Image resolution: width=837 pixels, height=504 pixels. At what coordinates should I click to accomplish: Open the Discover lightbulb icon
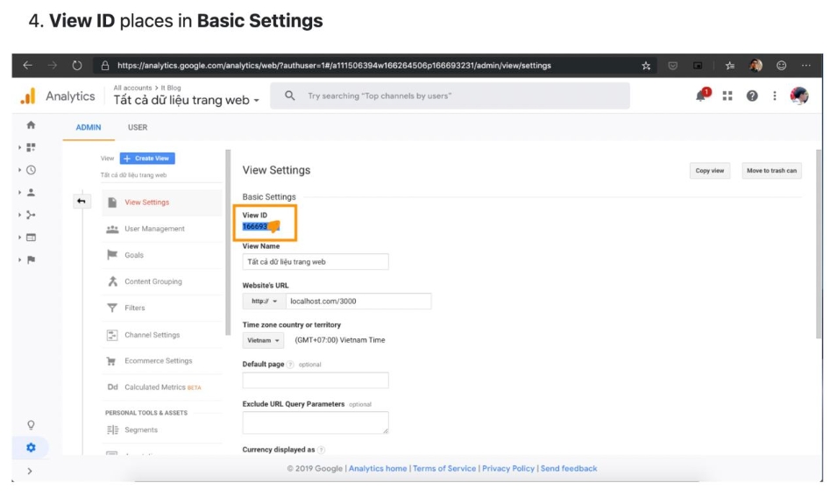pos(32,425)
